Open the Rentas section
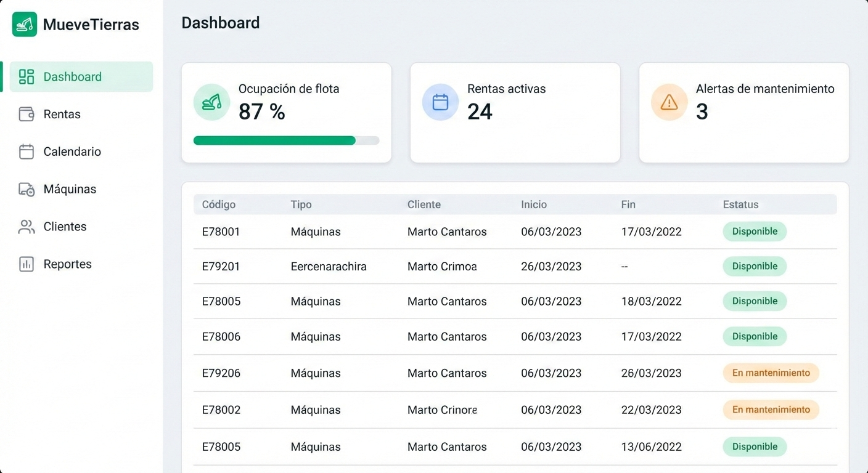The image size is (868, 473). tap(62, 114)
